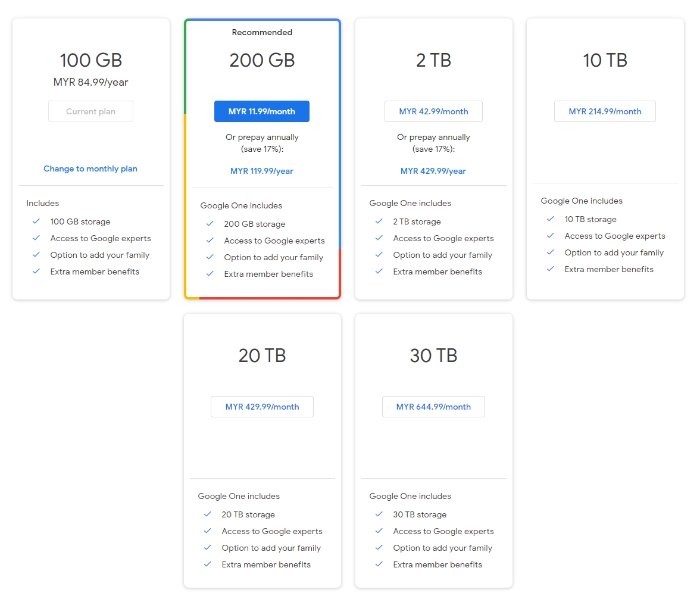Image resolution: width=700 pixels, height=596 pixels.
Task: Click the Recommended label on 200 GB card
Action: (262, 32)
